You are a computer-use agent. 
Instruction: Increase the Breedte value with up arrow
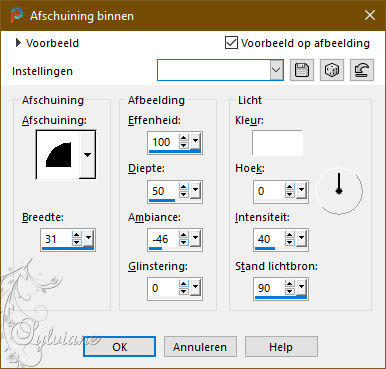[77, 235]
